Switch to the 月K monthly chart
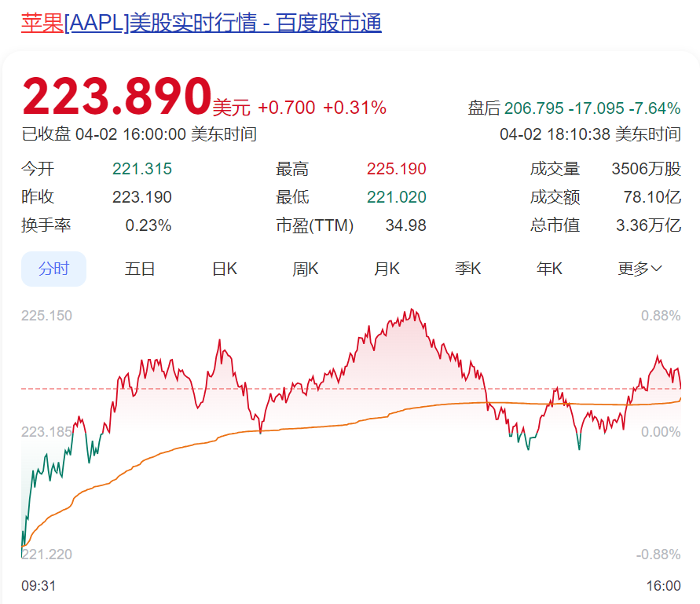 coord(387,268)
